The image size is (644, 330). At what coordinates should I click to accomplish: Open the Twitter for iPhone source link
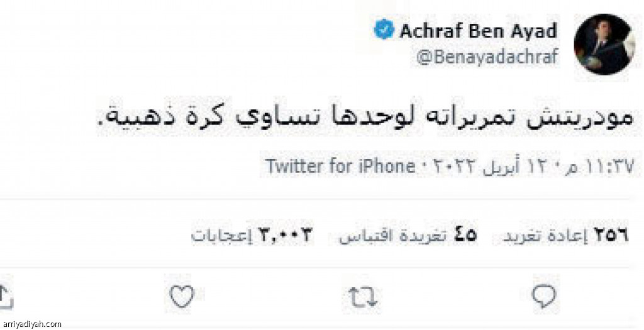point(340,166)
